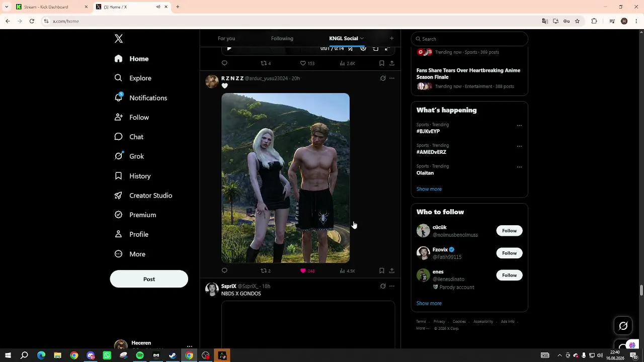
Task: View analytics showing 2.6K views
Action: click(347, 63)
